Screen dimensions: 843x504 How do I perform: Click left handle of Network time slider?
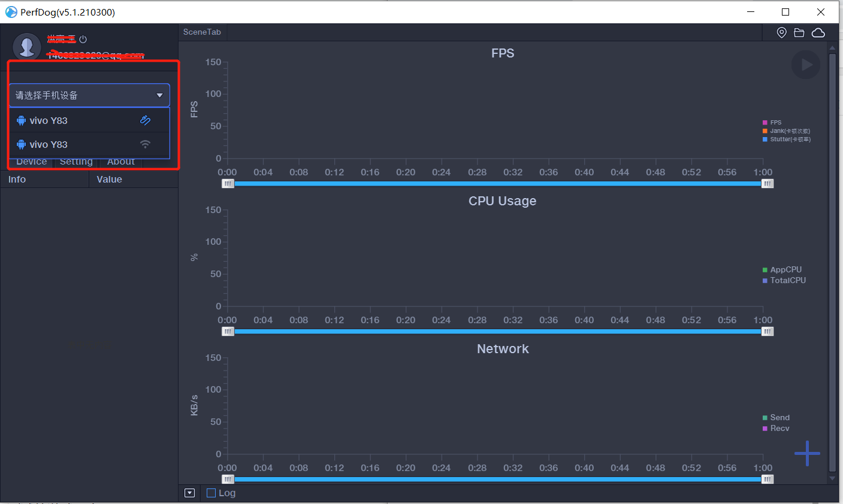(228, 479)
